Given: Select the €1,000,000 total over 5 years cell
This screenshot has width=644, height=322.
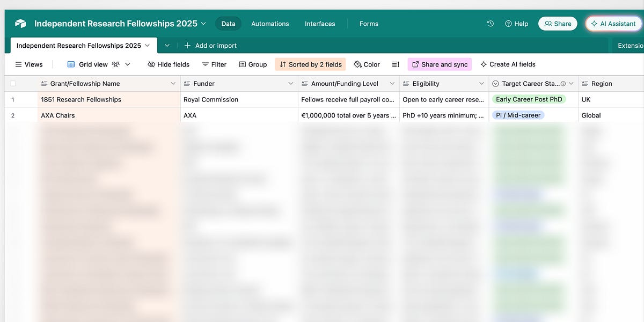Looking at the screenshot, I should coord(349,115).
